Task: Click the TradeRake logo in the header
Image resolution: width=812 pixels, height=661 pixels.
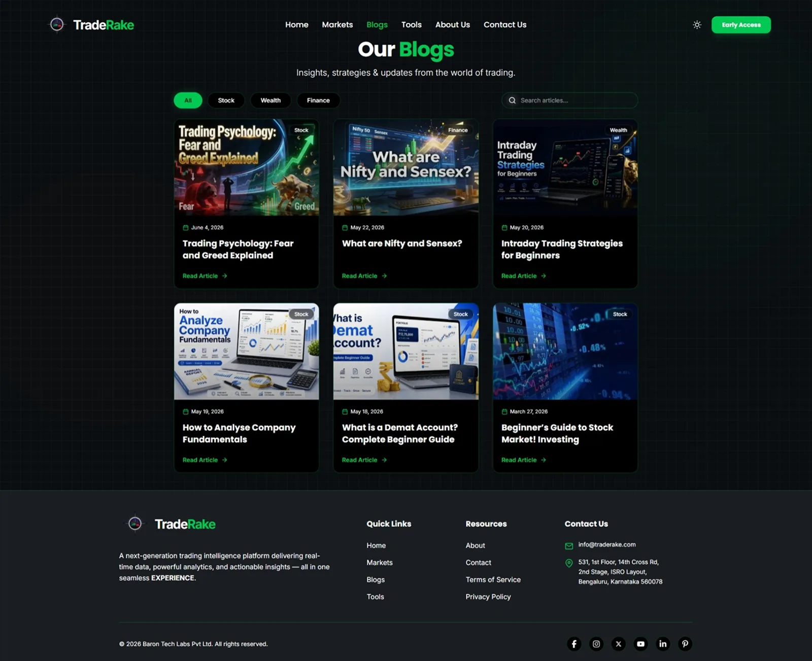Action: pos(91,25)
